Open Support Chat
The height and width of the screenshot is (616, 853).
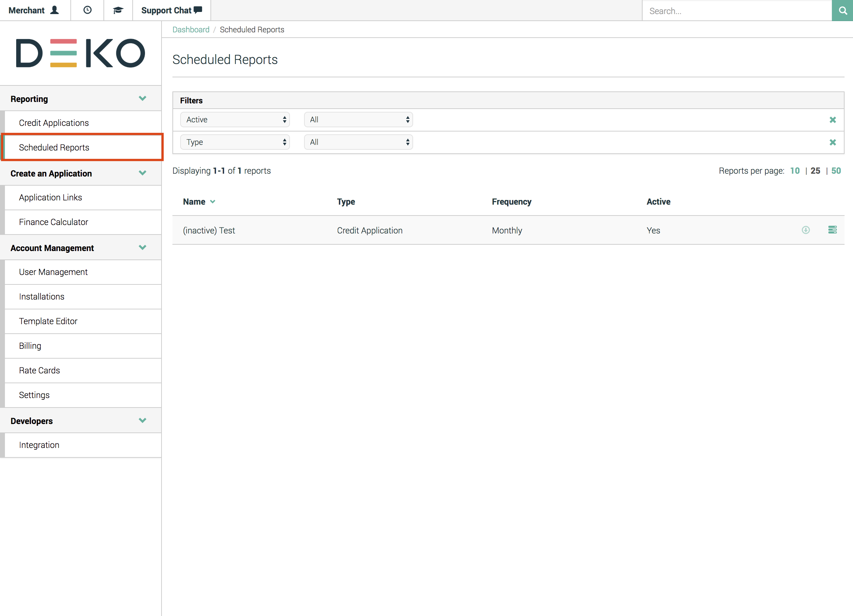pyautogui.click(x=171, y=10)
